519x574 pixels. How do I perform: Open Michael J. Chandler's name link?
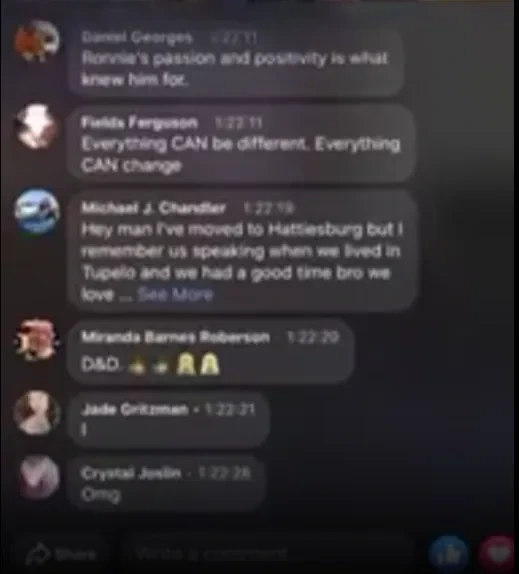point(153,208)
